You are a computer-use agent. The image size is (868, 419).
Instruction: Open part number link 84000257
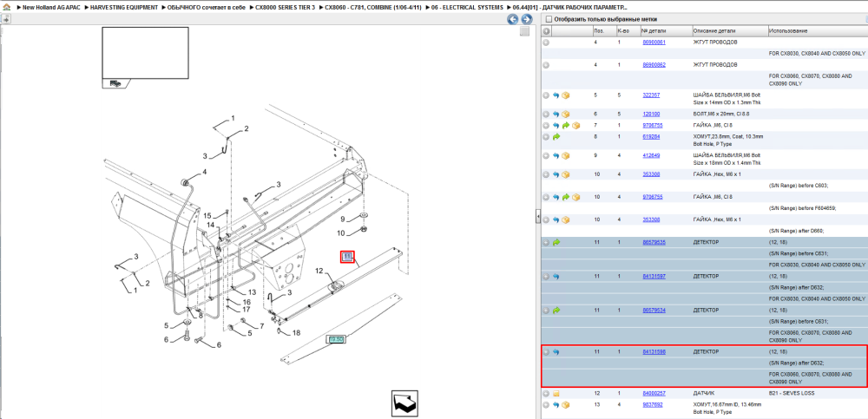tap(654, 394)
